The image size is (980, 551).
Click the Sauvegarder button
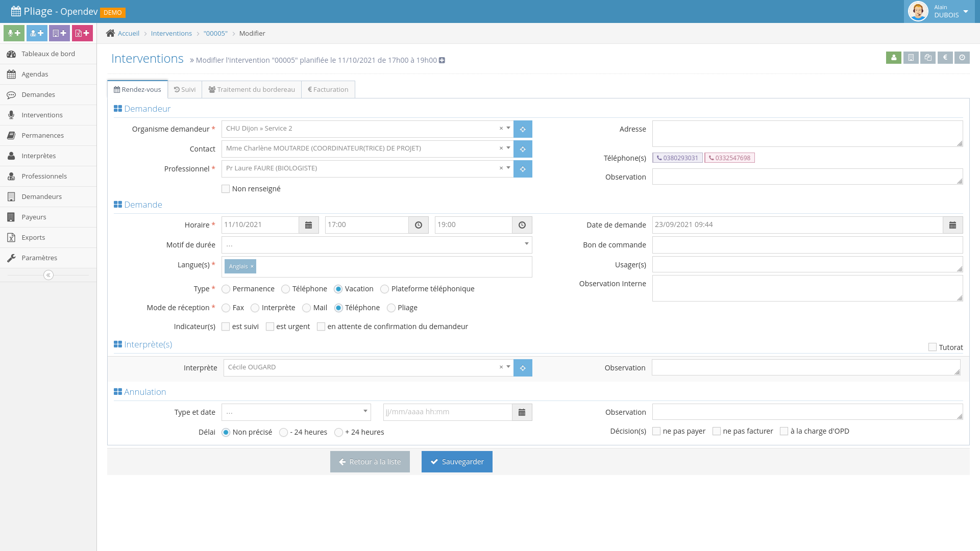457,462
